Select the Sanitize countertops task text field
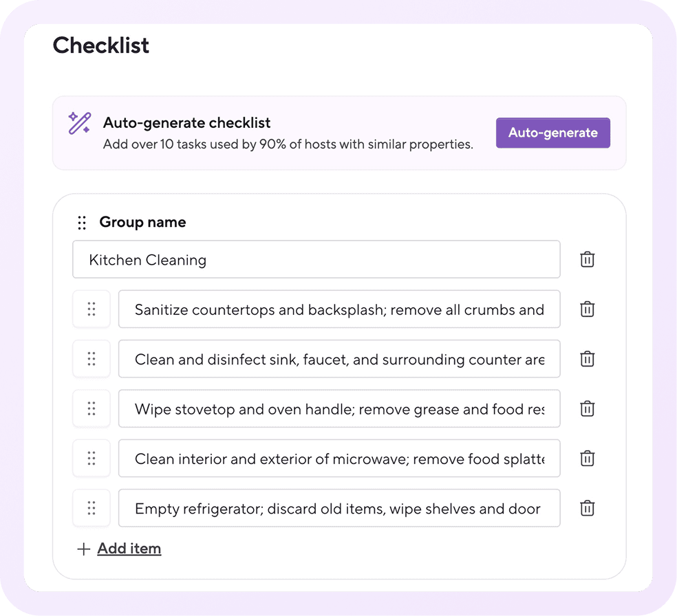Image resolution: width=677 pixels, height=616 pixels. pos(339,309)
